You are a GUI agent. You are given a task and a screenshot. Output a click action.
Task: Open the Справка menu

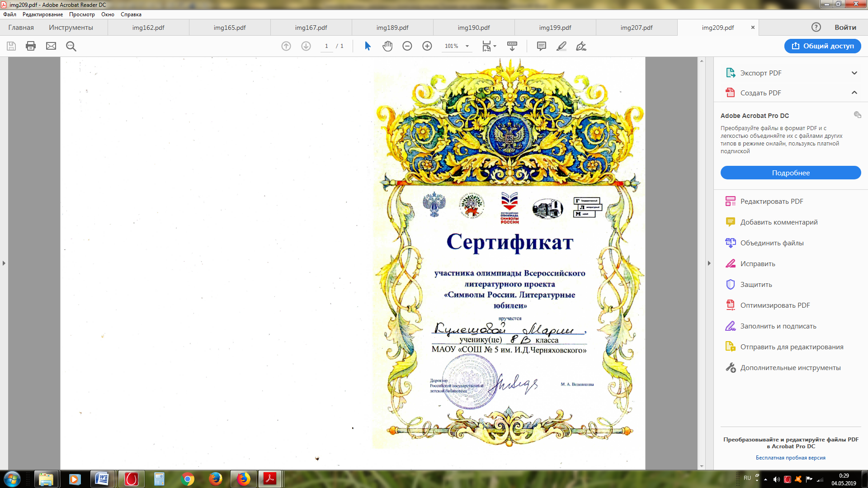[131, 14]
